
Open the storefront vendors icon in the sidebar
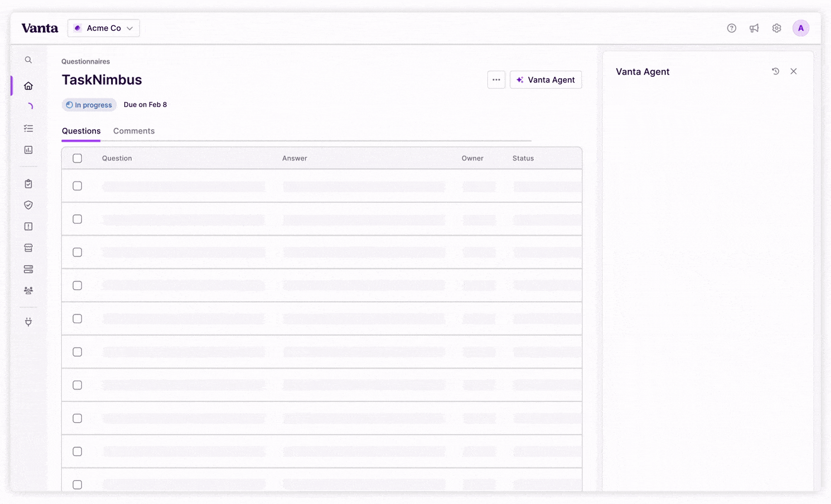coord(28,248)
